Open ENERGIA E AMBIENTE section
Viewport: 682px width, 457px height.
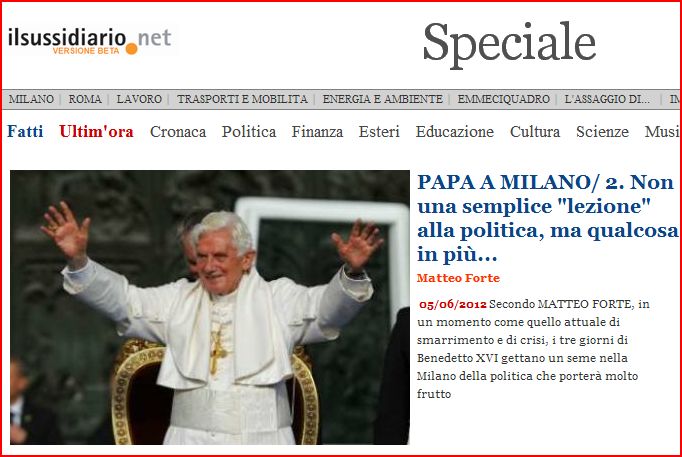tap(383, 99)
